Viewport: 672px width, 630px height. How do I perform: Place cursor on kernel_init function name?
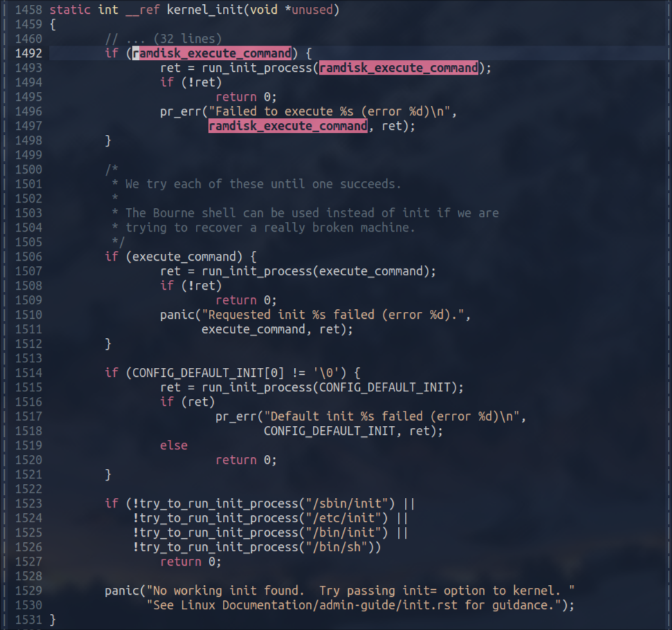click(x=187, y=10)
